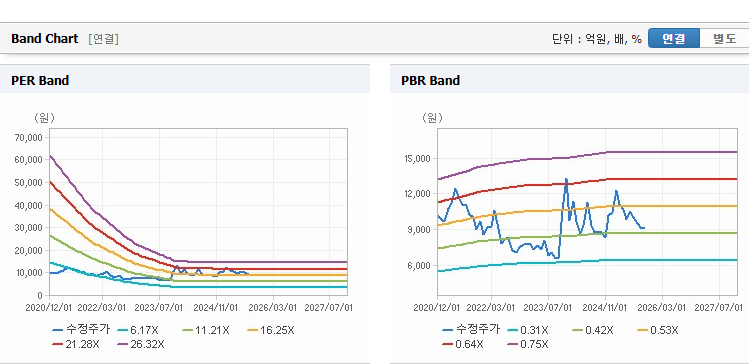Toggle the 0.64X legend entry

[x=463, y=344]
